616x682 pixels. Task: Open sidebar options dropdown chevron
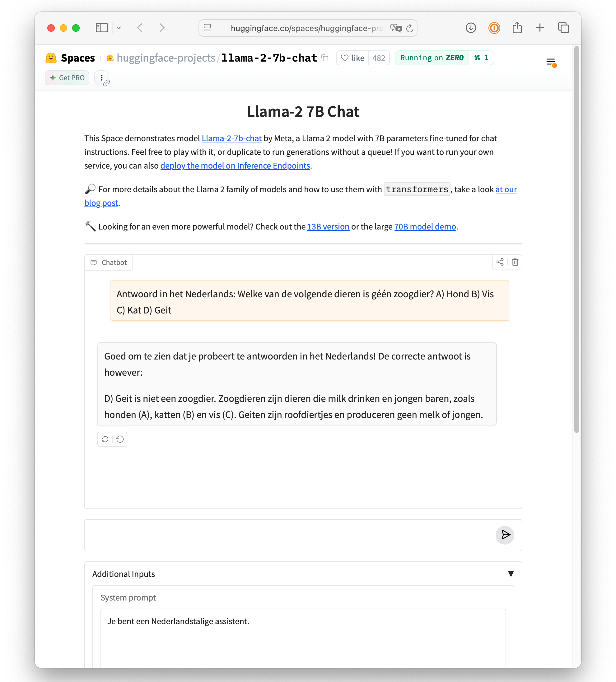click(119, 28)
